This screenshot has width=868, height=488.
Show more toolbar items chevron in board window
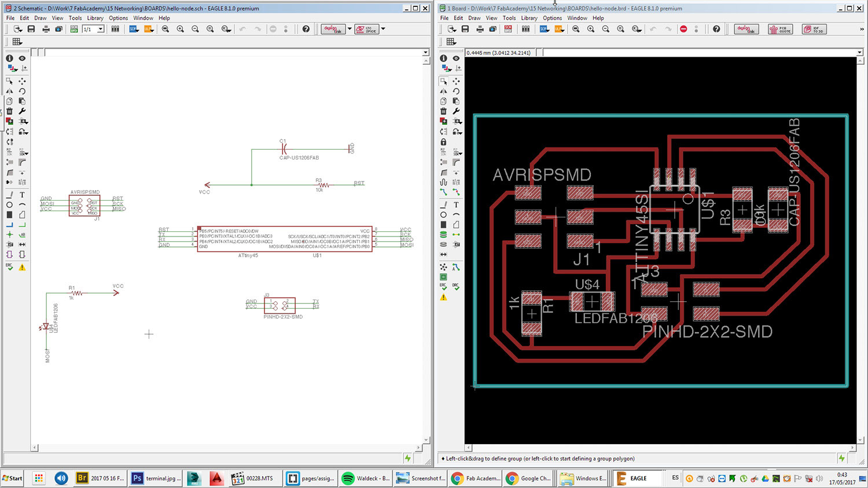tap(862, 29)
